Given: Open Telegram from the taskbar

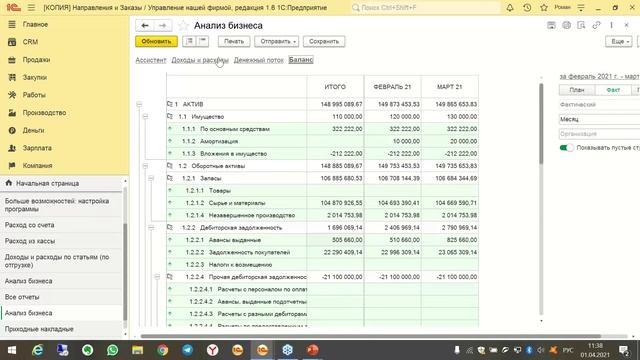Looking at the screenshot, I should pyautogui.click(x=187, y=350).
